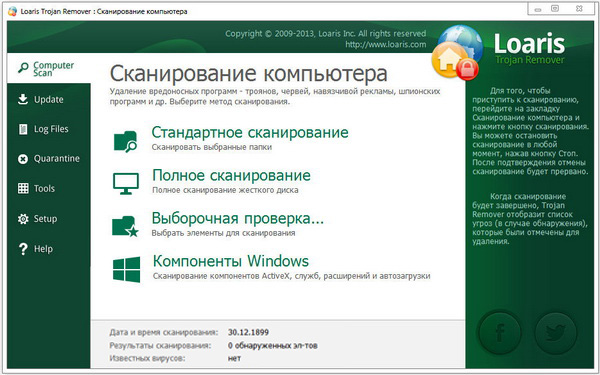Open the Update section
The width and height of the screenshot is (600, 375).
(49, 99)
